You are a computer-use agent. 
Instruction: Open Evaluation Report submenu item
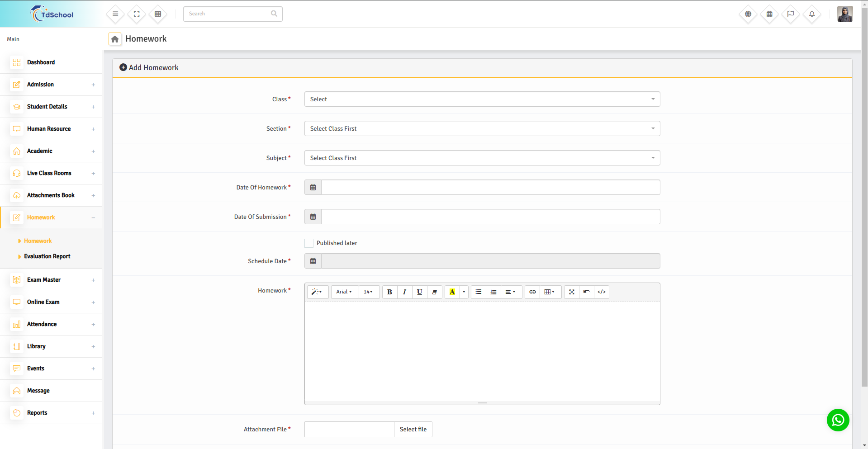click(x=47, y=256)
